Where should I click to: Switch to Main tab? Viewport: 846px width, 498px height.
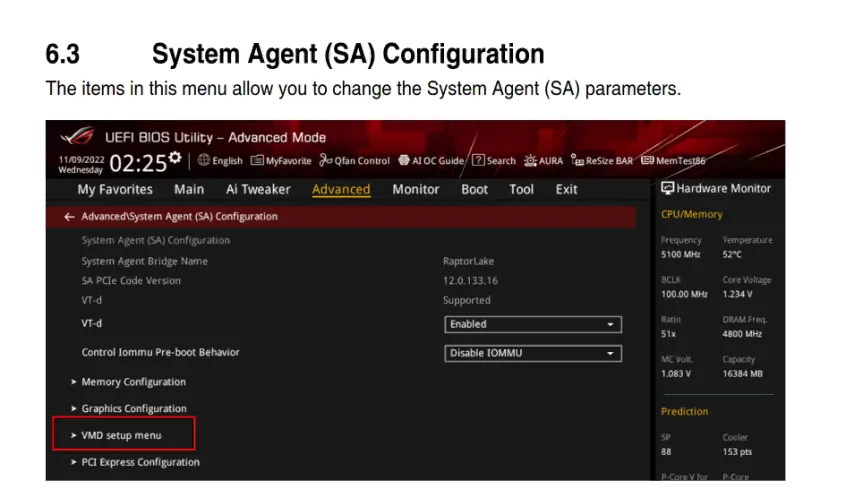189,189
